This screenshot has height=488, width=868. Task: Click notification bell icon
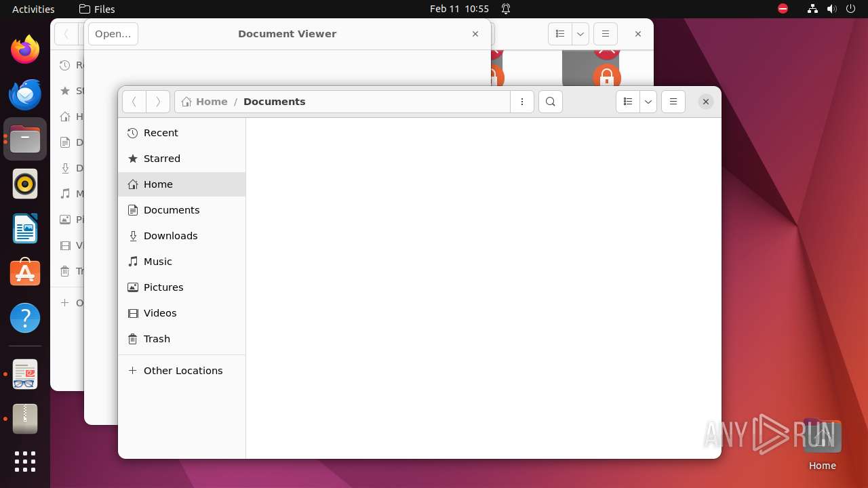[x=506, y=9]
